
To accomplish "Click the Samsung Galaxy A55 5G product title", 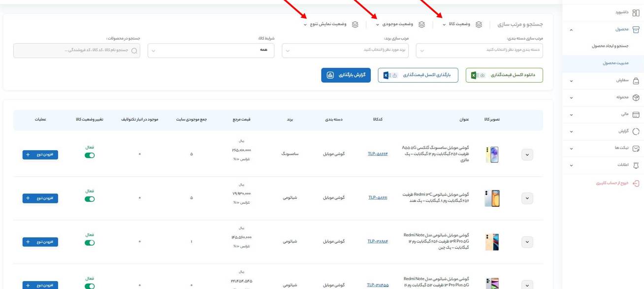I will (435, 154).
